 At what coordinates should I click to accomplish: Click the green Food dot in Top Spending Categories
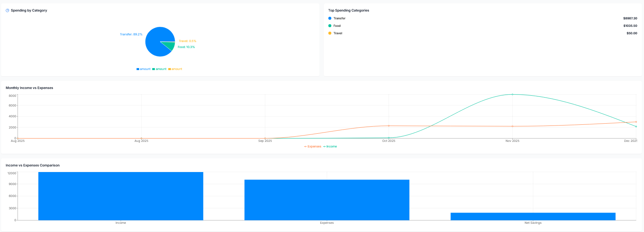[x=330, y=26]
